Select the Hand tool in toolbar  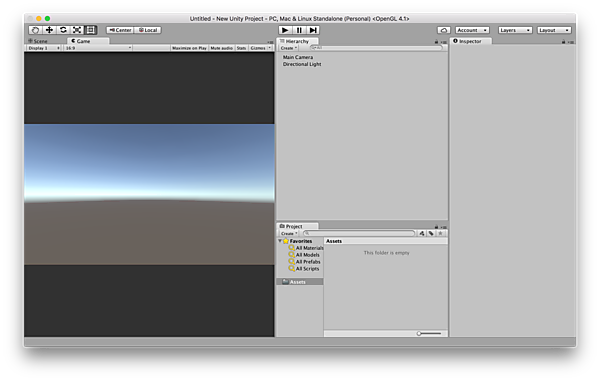pyautogui.click(x=36, y=30)
